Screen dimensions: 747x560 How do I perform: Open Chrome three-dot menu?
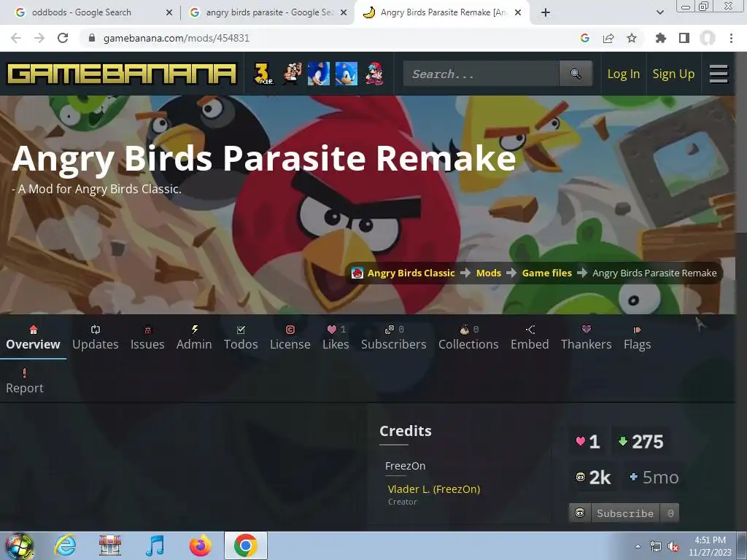tap(731, 38)
